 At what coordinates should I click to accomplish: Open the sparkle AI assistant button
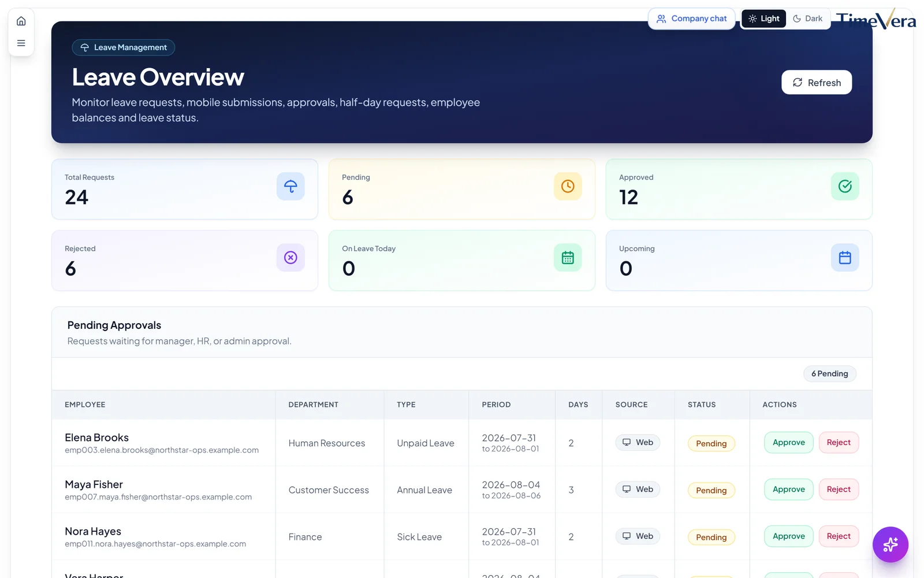(x=890, y=544)
